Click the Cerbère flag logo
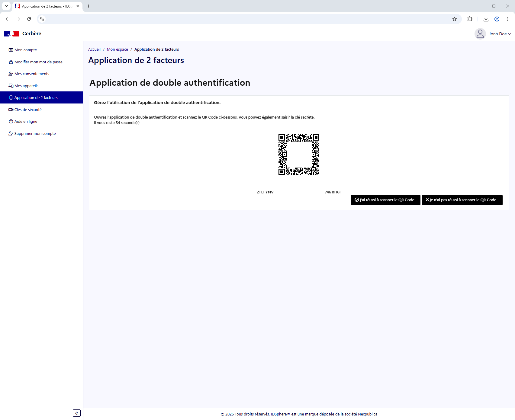This screenshot has width=515, height=420. coord(11,33)
